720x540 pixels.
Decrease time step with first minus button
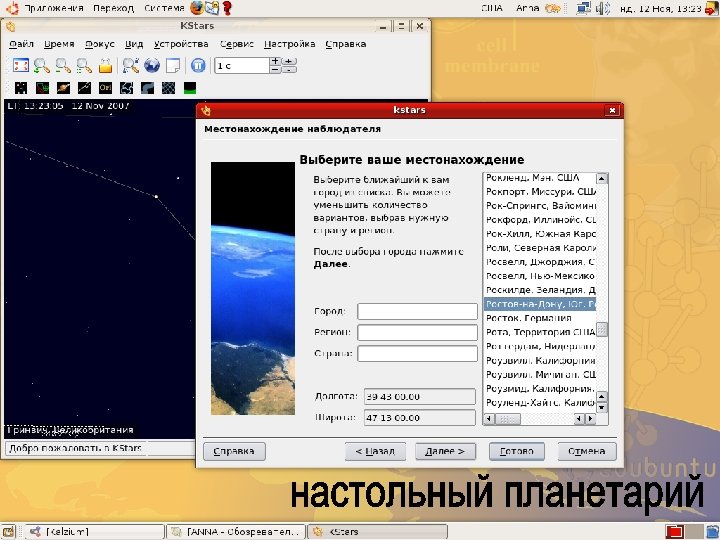[275, 70]
